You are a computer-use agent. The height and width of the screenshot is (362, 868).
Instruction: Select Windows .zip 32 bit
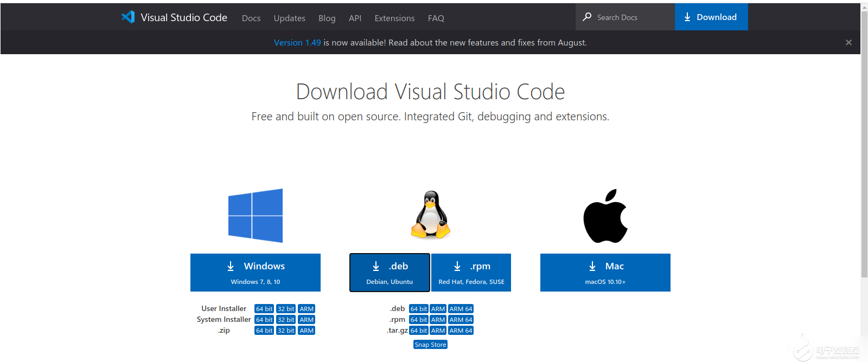coord(286,331)
